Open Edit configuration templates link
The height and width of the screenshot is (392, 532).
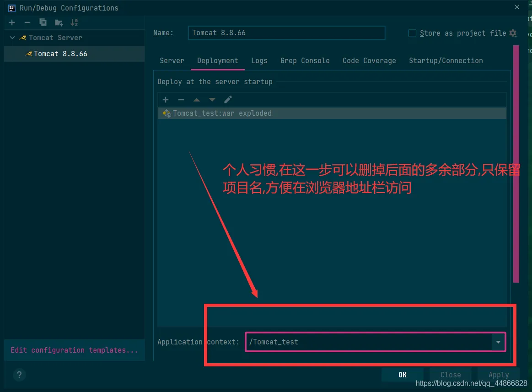click(74, 350)
